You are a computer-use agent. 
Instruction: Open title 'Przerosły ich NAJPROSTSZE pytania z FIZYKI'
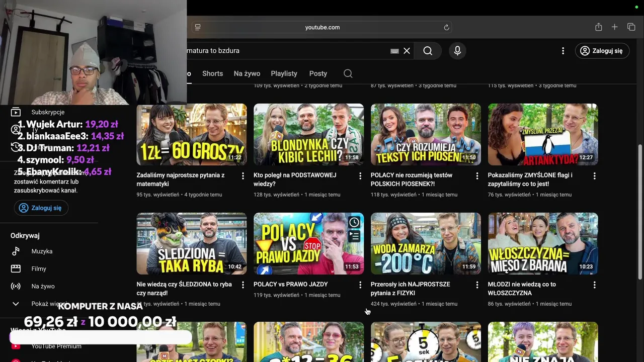[x=411, y=289]
